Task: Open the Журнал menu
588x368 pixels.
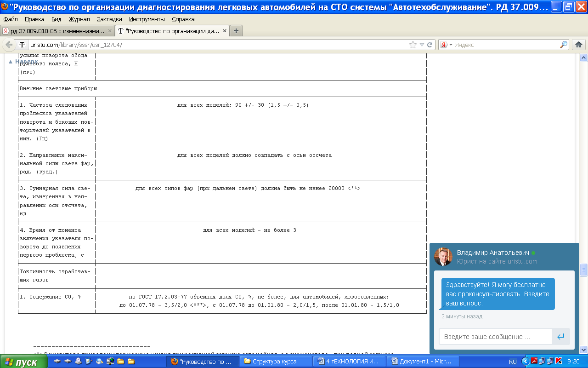Action: (79, 19)
